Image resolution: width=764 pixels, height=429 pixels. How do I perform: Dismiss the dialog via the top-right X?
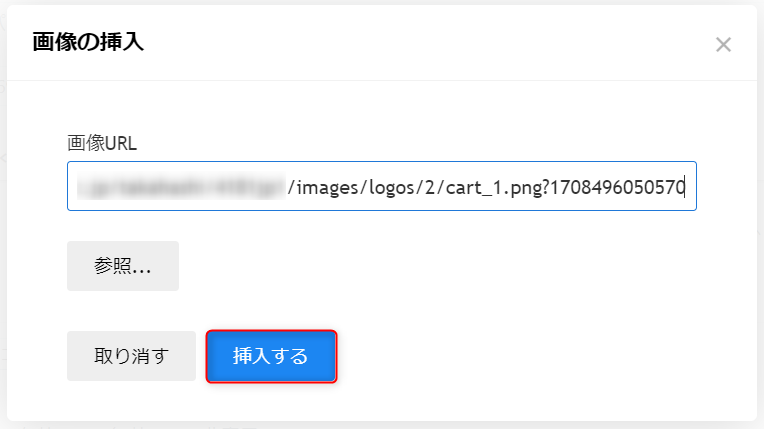click(x=723, y=44)
